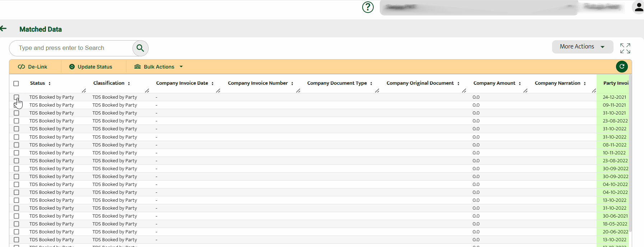Click De-Link in the action bar
644x247 pixels.
[33, 67]
